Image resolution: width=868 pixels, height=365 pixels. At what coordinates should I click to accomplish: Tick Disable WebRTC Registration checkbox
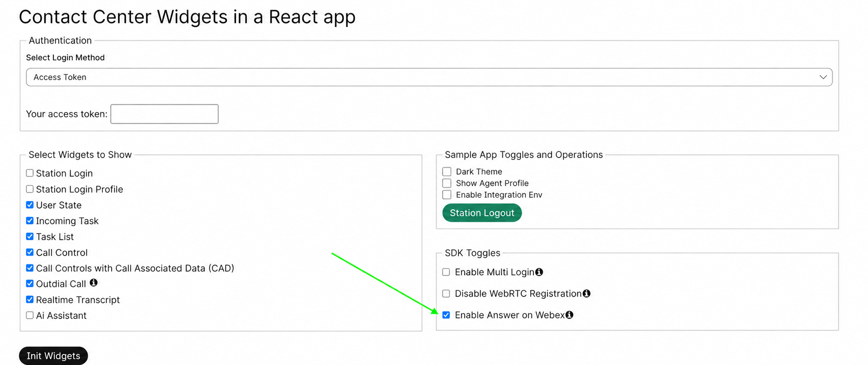click(x=446, y=294)
